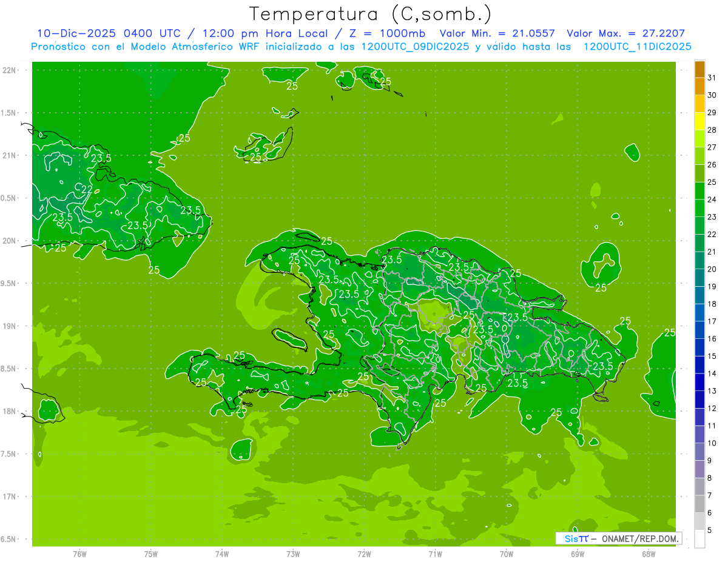Click the longitude axis label "73W"
728x562 pixels.
coord(293,555)
